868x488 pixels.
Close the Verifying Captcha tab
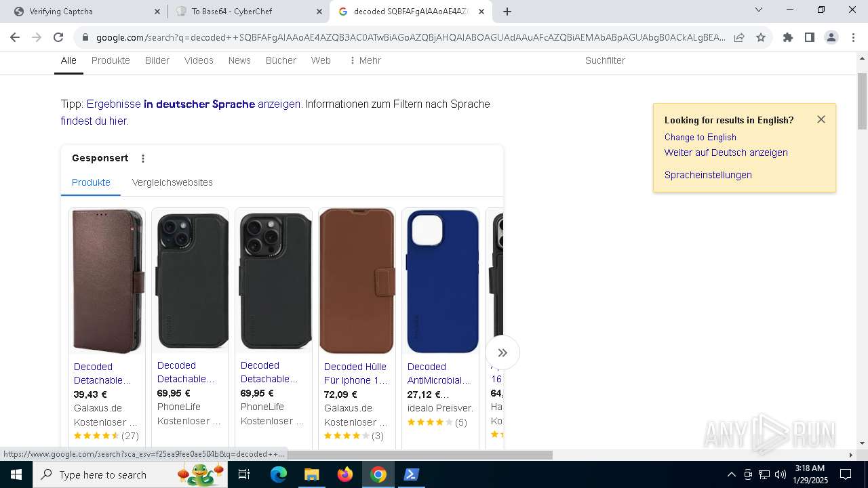(x=157, y=12)
